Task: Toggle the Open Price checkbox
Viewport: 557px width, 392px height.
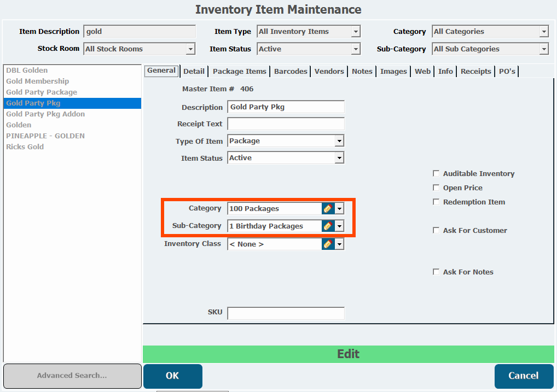Action: [436, 188]
